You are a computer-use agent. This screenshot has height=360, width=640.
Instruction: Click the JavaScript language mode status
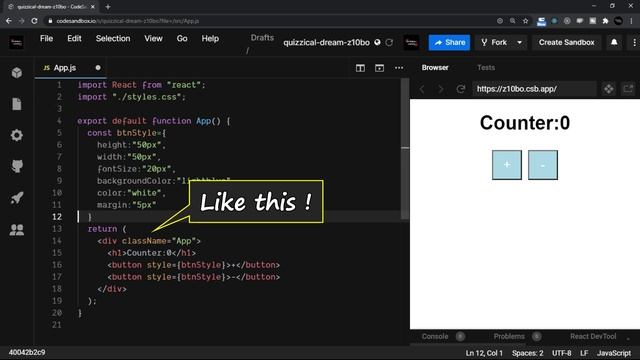[x=614, y=353]
